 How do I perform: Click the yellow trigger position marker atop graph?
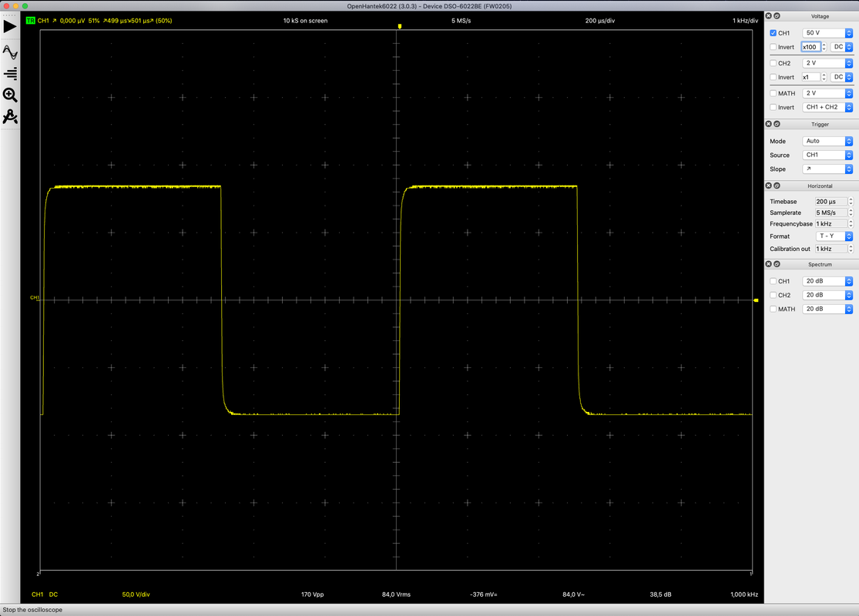click(x=400, y=26)
